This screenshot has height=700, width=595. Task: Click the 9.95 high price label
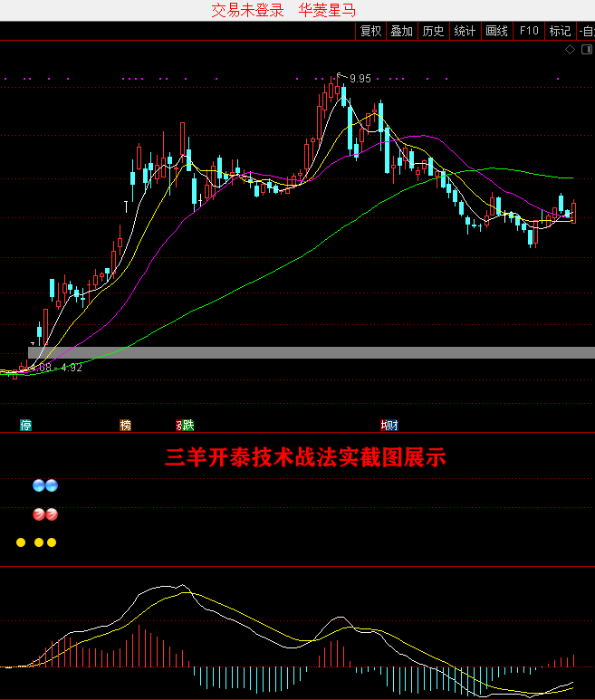pos(360,79)
